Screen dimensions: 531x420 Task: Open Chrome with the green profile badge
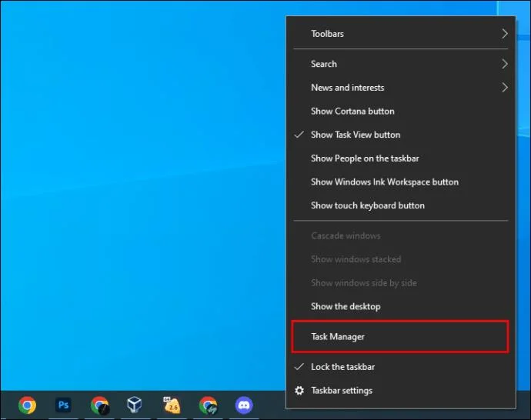[x=208, y=405]
